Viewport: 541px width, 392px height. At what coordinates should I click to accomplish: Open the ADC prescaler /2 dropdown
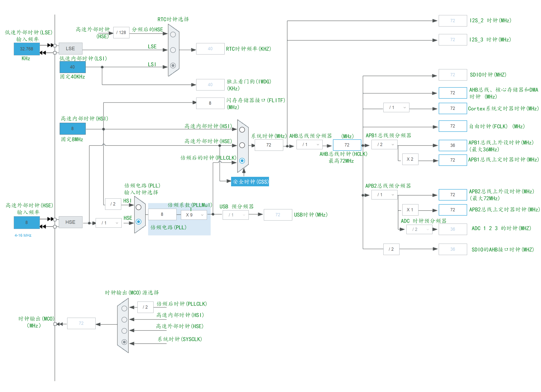tap(420, 230)
